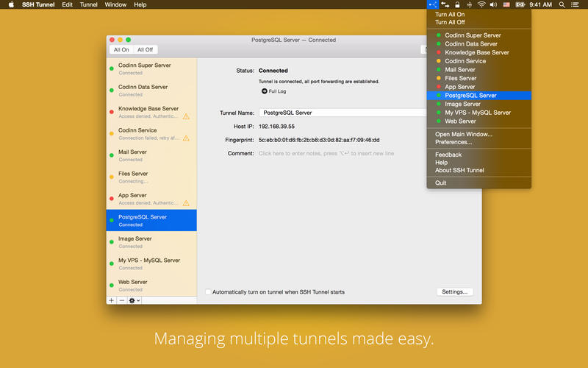Click the remove tunnel minus icon
This screenshot has width=588, height=368.
[122, 300]
